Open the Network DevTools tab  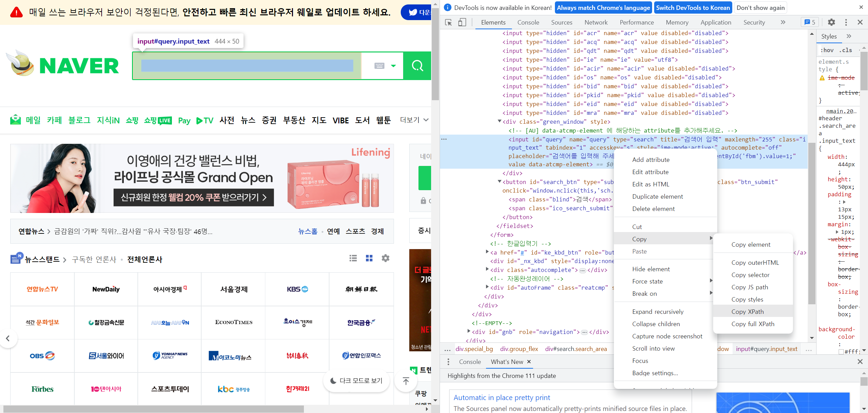(x=595, y=22)
